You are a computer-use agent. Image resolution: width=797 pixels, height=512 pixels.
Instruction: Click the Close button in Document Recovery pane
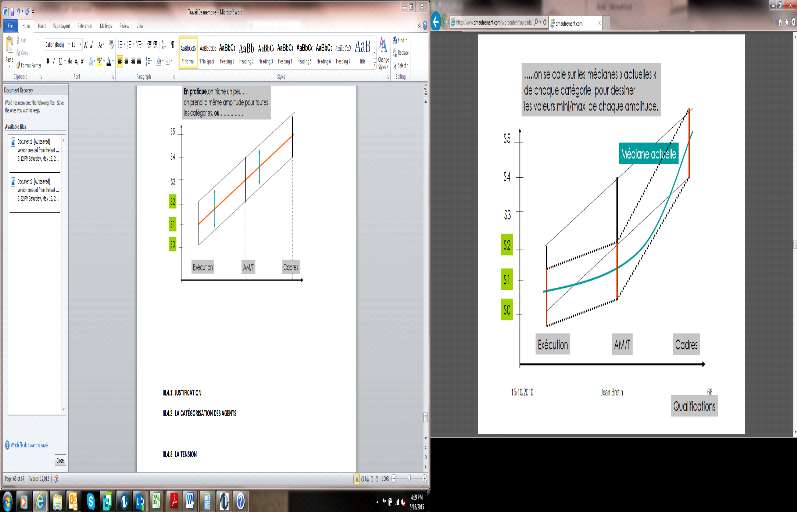60,461
